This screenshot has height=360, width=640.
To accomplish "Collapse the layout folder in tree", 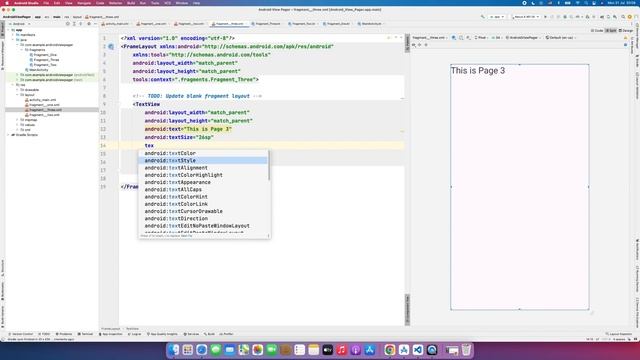I will [x=18, y=95].
